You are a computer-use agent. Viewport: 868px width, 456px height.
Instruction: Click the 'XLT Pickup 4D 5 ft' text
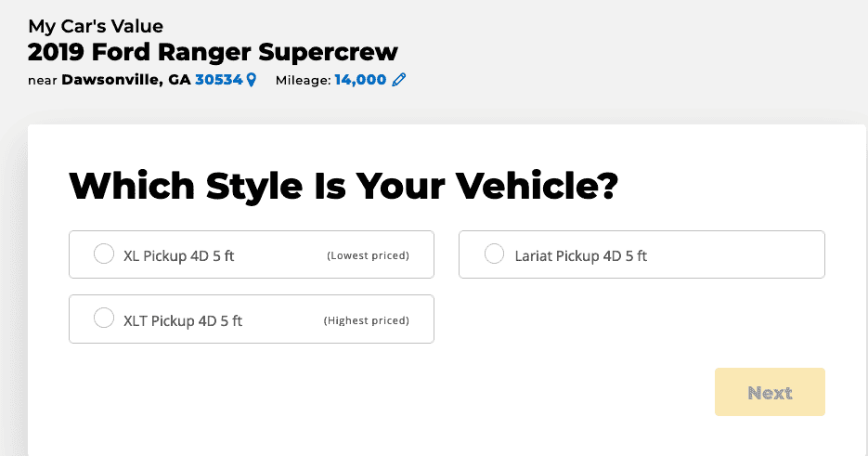tap(183, 320)
